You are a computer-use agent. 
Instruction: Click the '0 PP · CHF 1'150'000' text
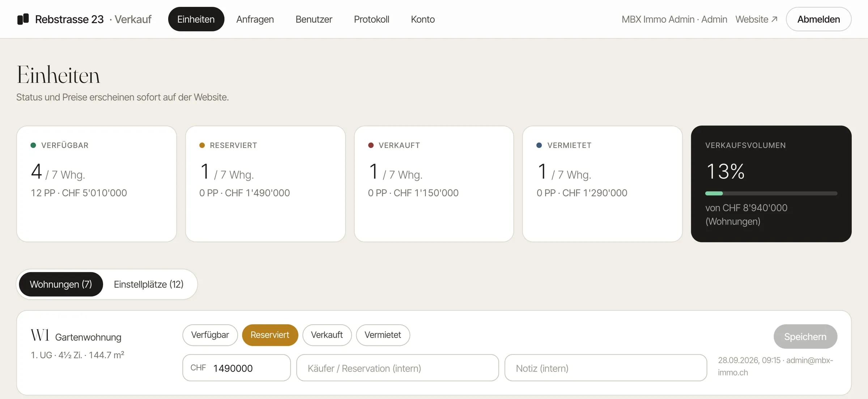[413, 193]
